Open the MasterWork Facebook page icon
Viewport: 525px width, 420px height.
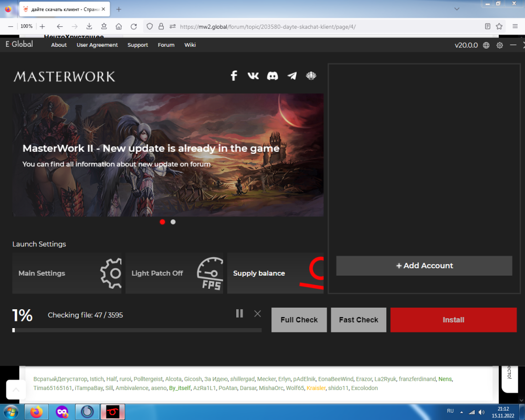pos(234,76)
